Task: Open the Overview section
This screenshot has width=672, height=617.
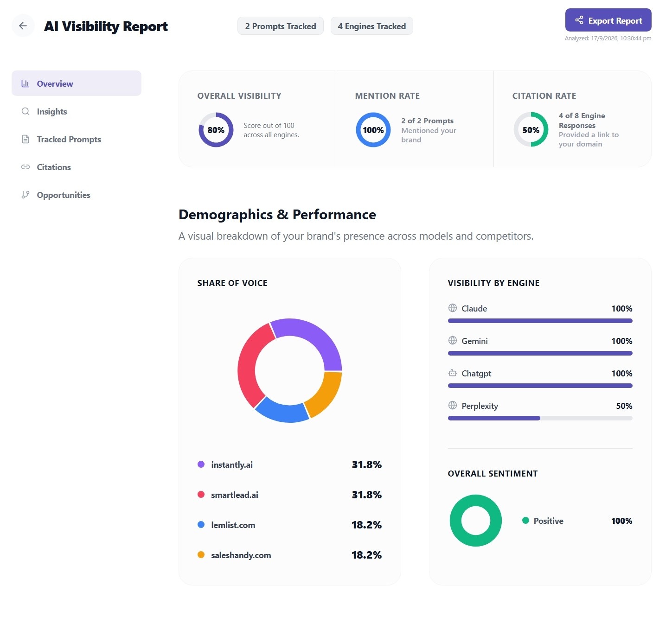Action: click(77, 83)
